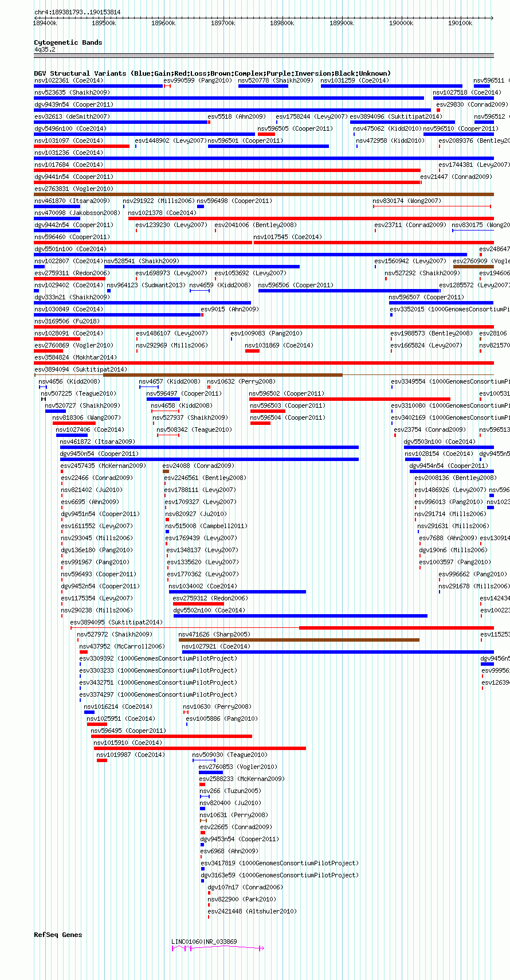Click nsv1021378 (Coe2014) label
This screenshot has height=980, width=510.
point(162,213)
